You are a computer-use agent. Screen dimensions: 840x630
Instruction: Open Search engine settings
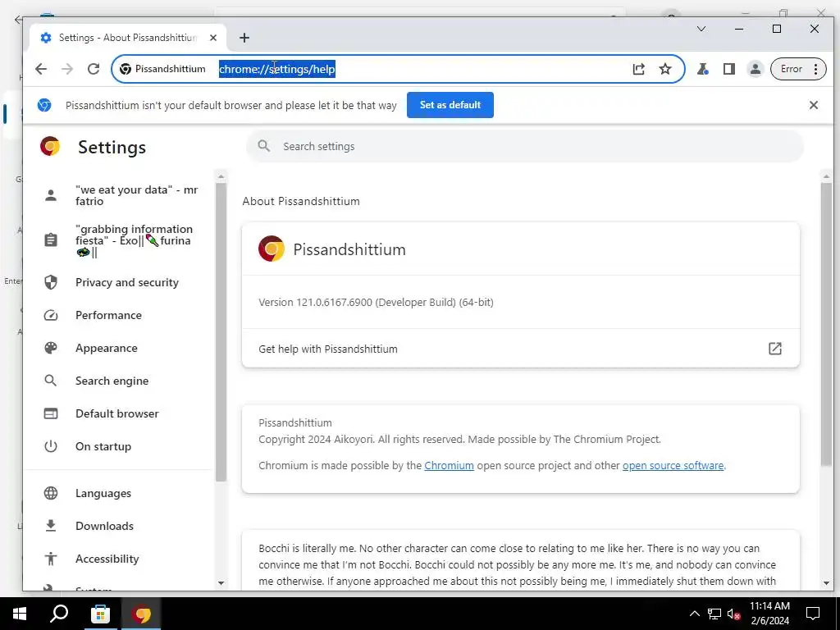[x=118, y=381]
